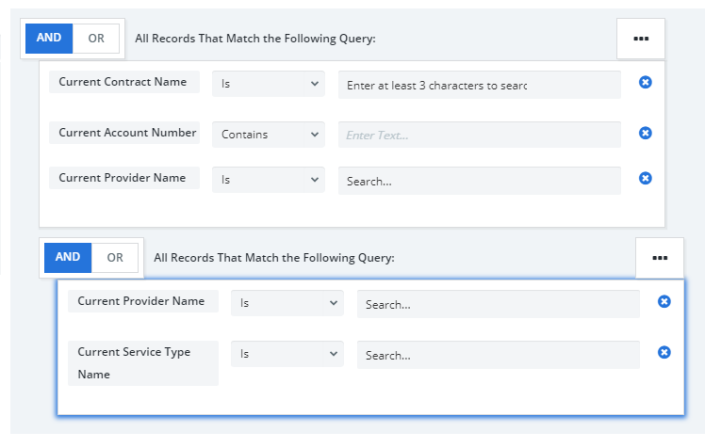Delete nested group's Current Provider Name condition
Image resolution: width=705 pixels, height=448 pixels.
[664, 301]
